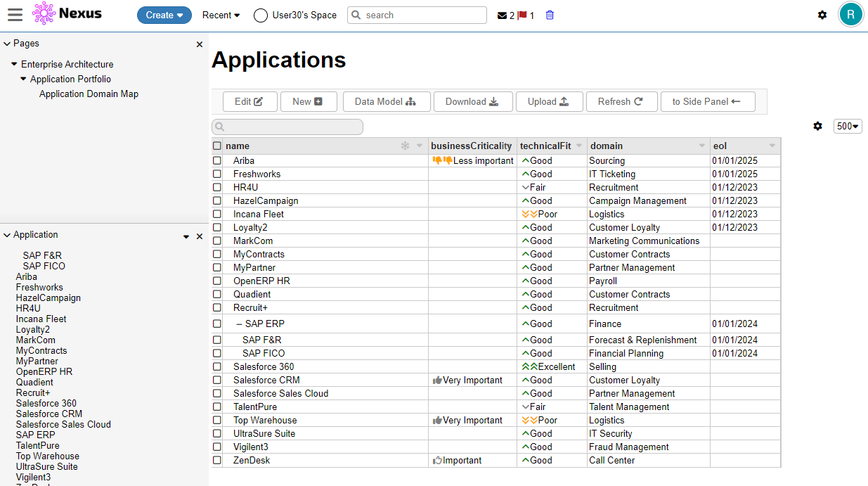868x486 pixels.
Task: Click Ariba's Less important criticality cell
Action: click(473, 161)
